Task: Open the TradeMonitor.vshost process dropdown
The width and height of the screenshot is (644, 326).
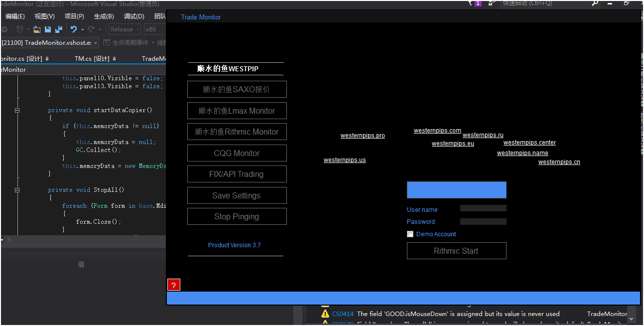Action: pos(50,43)
